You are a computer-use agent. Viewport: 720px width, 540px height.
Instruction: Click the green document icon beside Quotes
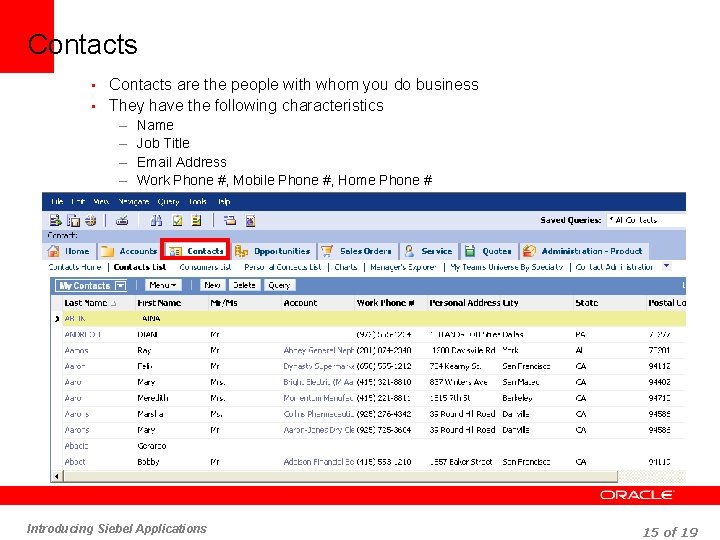470,251
